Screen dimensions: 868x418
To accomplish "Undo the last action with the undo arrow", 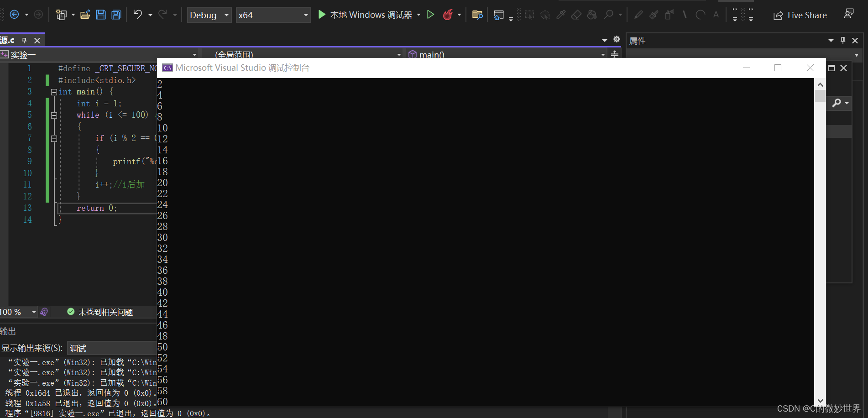I will tap(137, 14).
